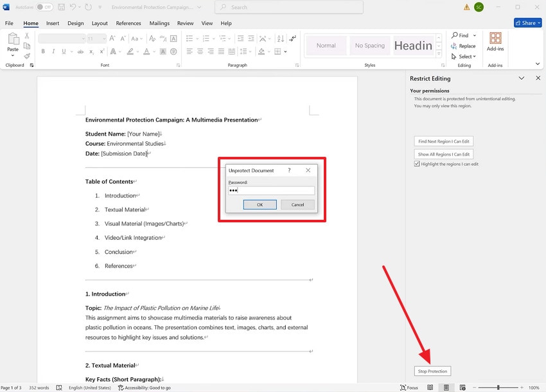Image resolution: width=546 pixels, height=392 pixels.
Task: Click the Clear All Formatting icon
Action: click(152, 39)
